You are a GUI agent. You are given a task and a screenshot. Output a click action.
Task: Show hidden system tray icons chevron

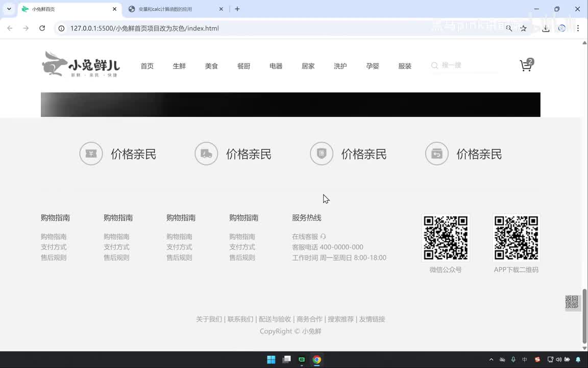pos(491,360)
